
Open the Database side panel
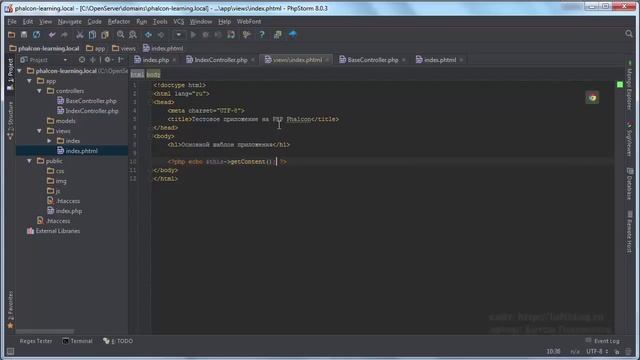point(629,184)
